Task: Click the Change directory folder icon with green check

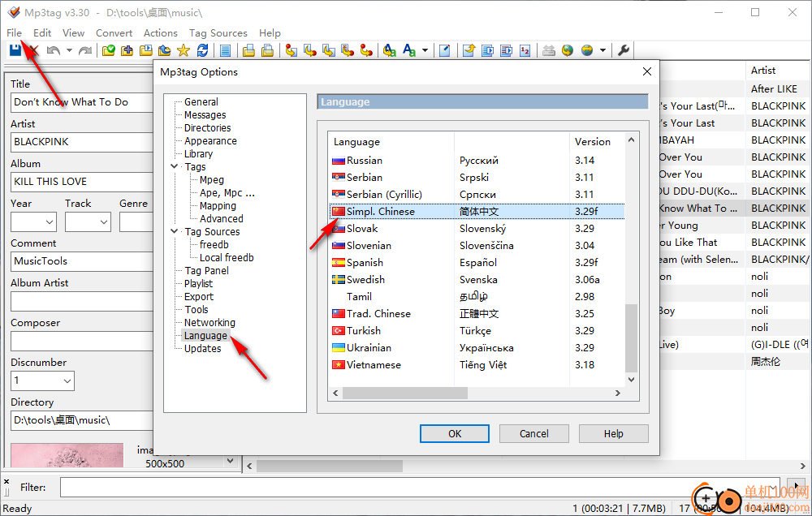Action: pos(108,50)
